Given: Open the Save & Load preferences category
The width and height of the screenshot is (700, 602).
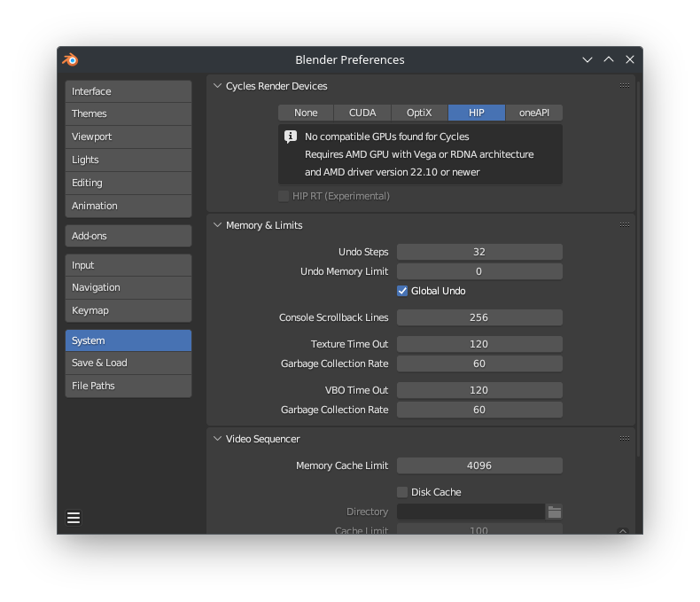Looking at the screenshot, I should click(128, 363).
